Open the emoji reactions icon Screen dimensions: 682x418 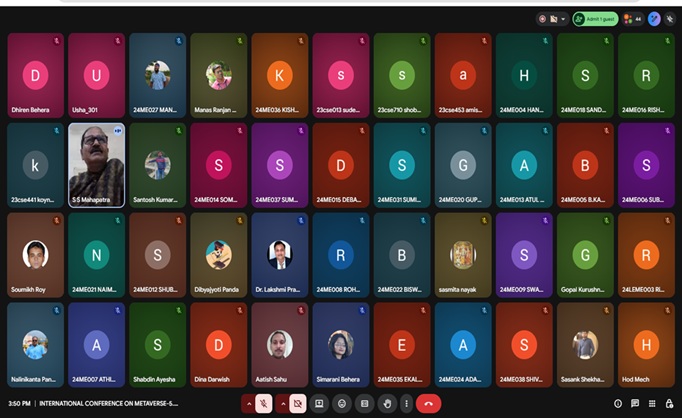[342, 403]
